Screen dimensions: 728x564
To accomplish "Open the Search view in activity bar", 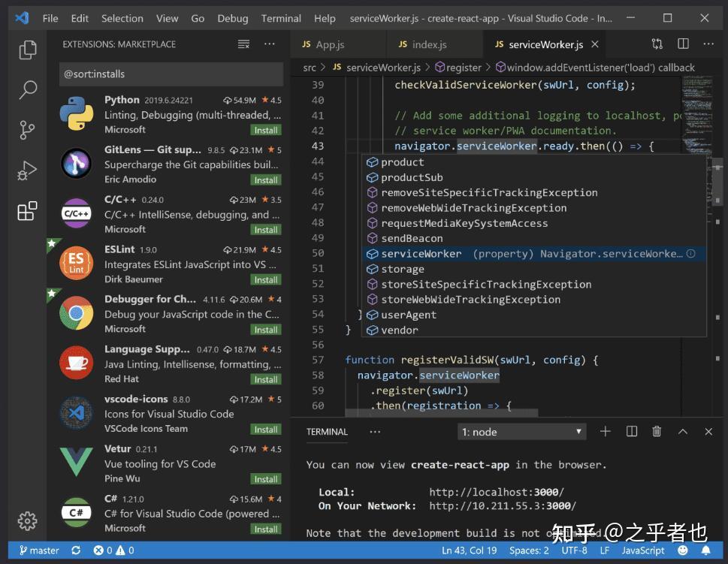I will coord(27,89).
